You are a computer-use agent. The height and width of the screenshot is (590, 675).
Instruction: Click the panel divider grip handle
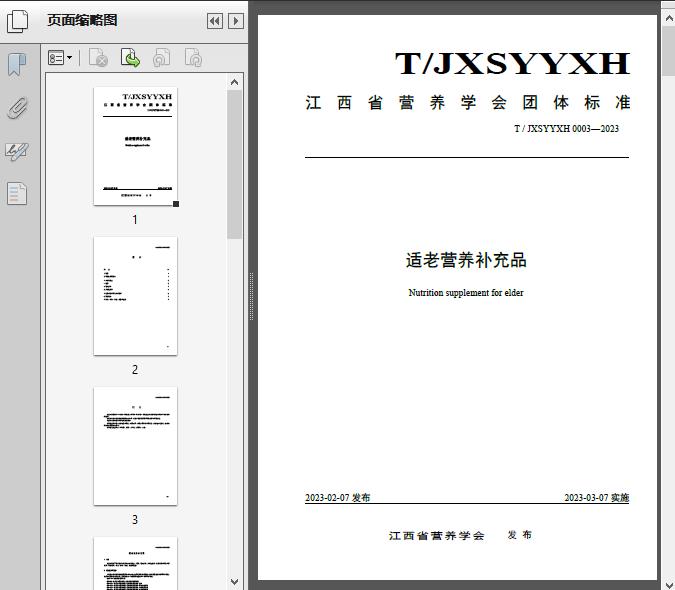pyautogui.click(x=251, y=296)
